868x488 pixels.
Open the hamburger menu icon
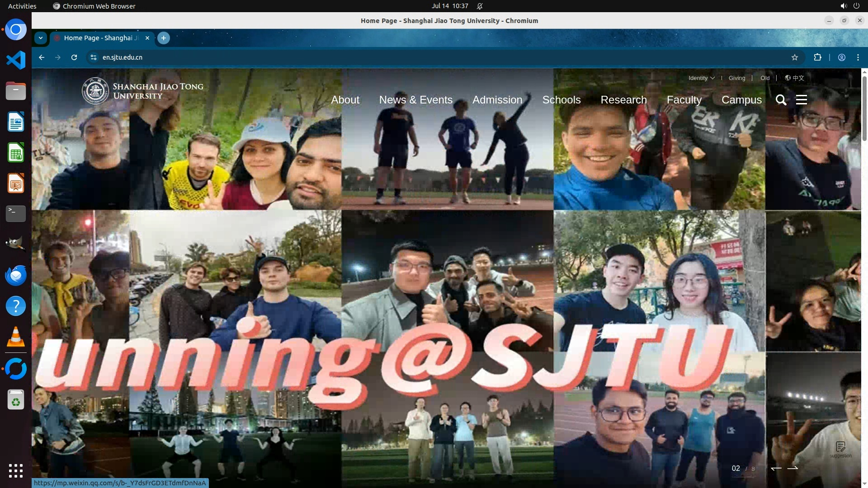coord(801,100)
